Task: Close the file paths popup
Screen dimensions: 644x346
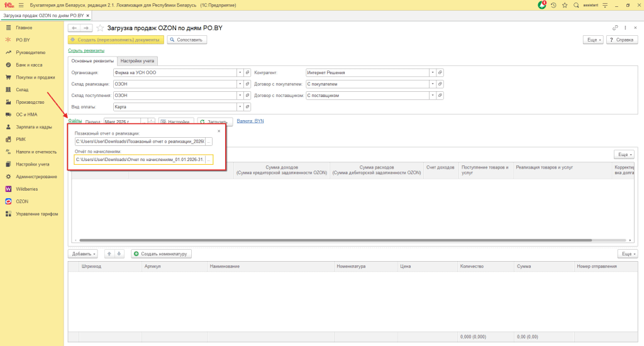Action: click(219, 131)
